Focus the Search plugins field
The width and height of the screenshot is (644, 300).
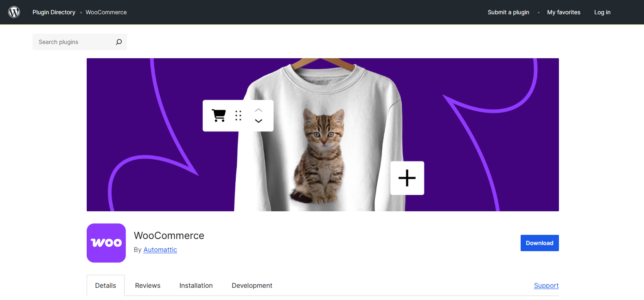[73, 42]
